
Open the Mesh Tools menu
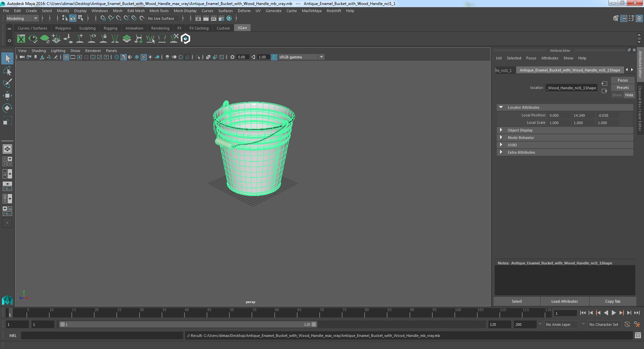point(159,11)
